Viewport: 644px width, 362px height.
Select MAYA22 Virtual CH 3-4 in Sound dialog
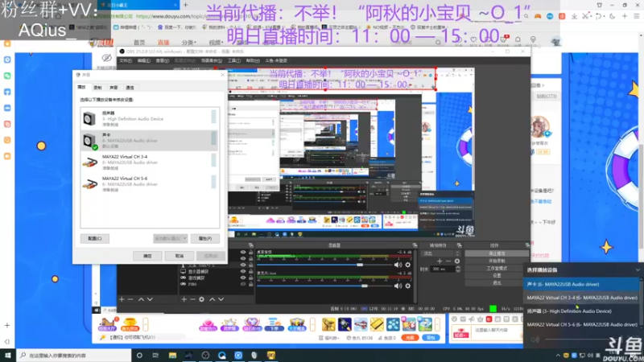point(150,162)
